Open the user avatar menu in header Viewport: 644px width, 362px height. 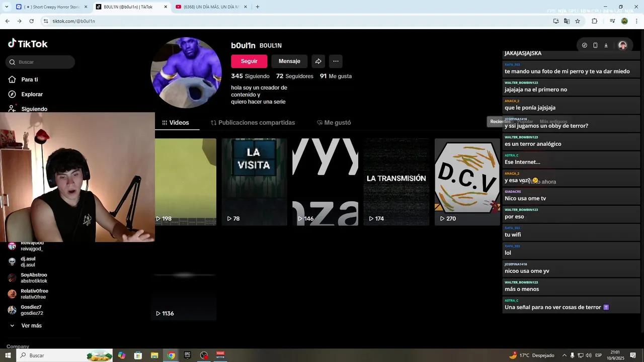coord(622,45)
